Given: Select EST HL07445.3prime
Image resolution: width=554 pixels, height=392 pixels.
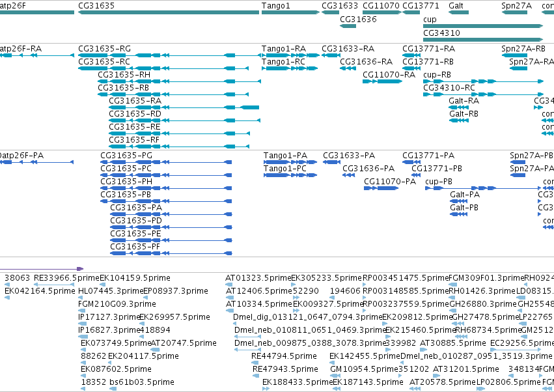Looking at the screenshot, I should (81, 298).
